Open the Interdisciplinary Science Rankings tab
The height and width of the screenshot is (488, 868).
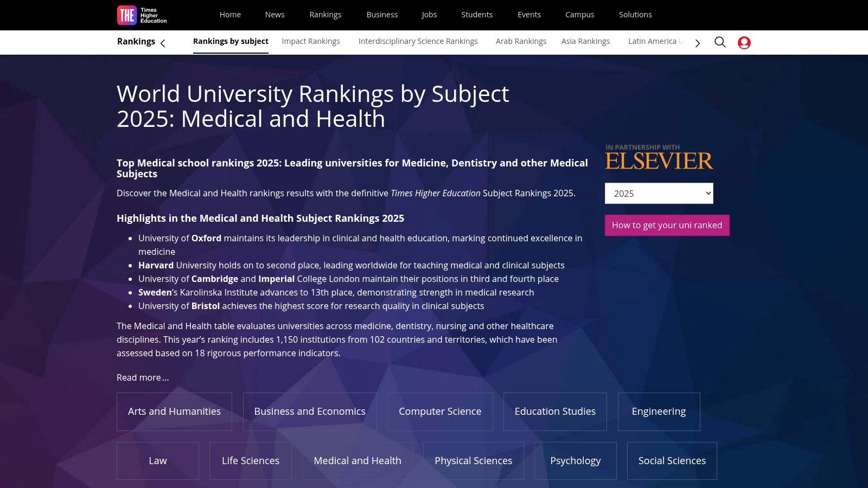tap(418, 41)
